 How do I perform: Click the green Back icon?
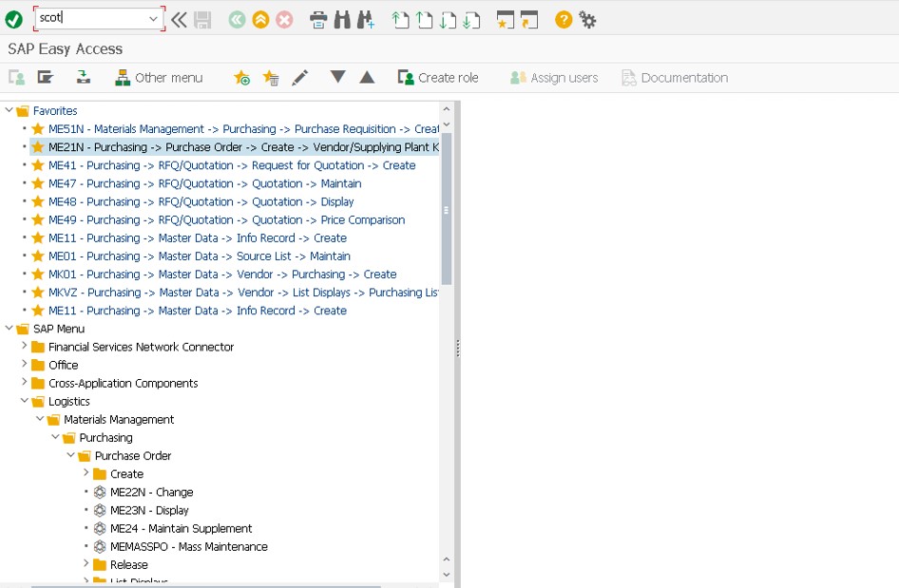click(237, 20)
